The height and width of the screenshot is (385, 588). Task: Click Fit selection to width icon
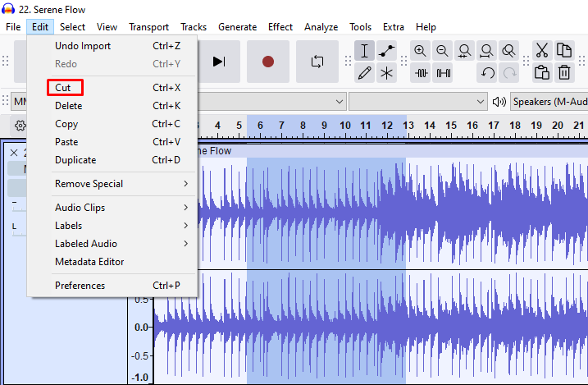coord(464,51)
